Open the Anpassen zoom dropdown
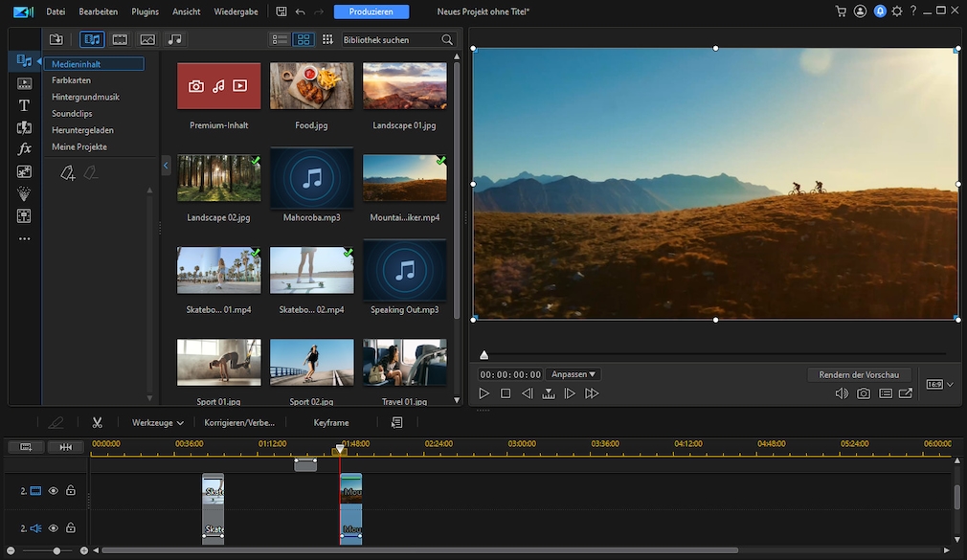Viewport: 967px width, 560px height. coord(573,373)
